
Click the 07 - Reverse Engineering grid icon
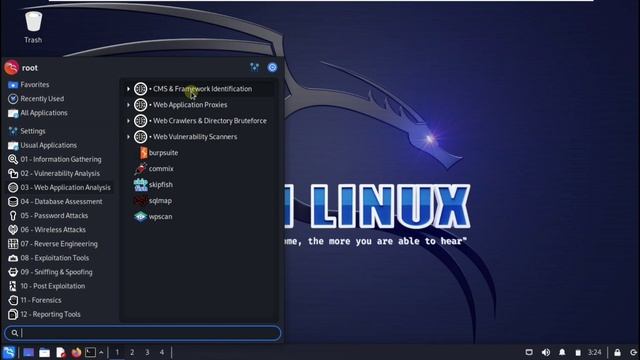pyautogui.click(x=13, y=244)
